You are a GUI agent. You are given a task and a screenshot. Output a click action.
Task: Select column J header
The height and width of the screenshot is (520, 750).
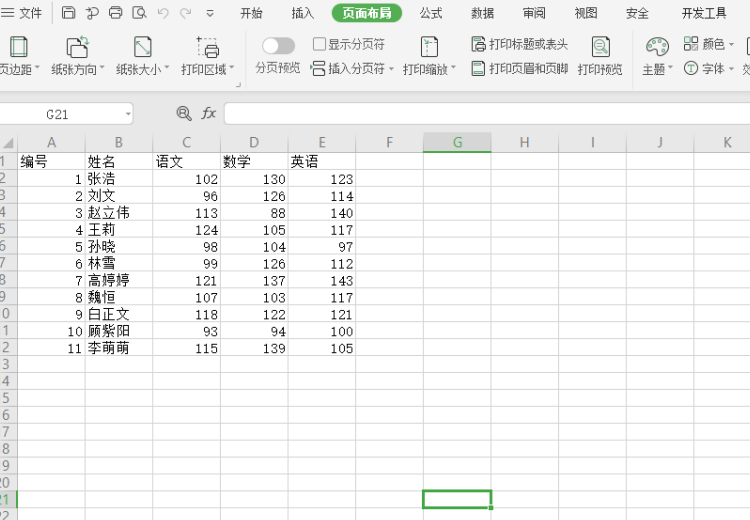click(660, 143)
